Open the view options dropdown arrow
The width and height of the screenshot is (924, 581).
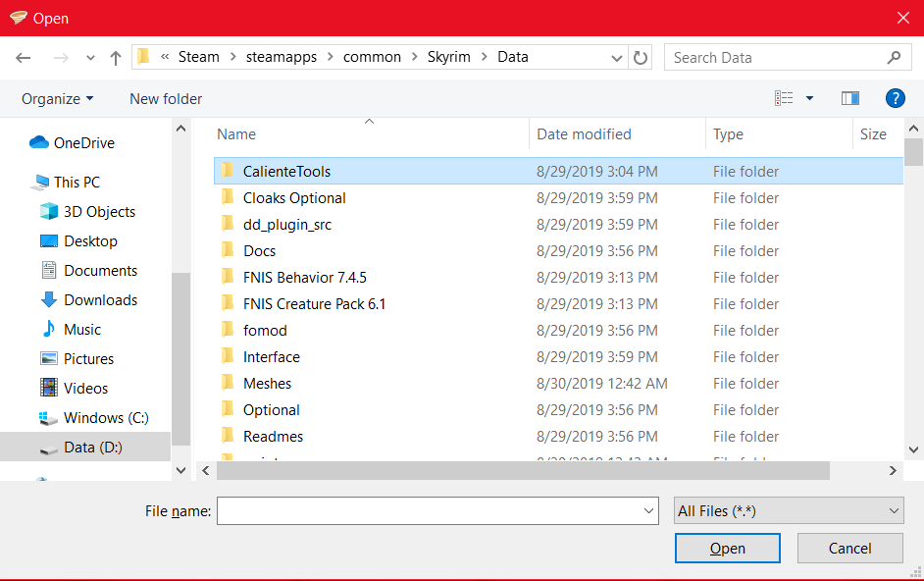[809, 98]
